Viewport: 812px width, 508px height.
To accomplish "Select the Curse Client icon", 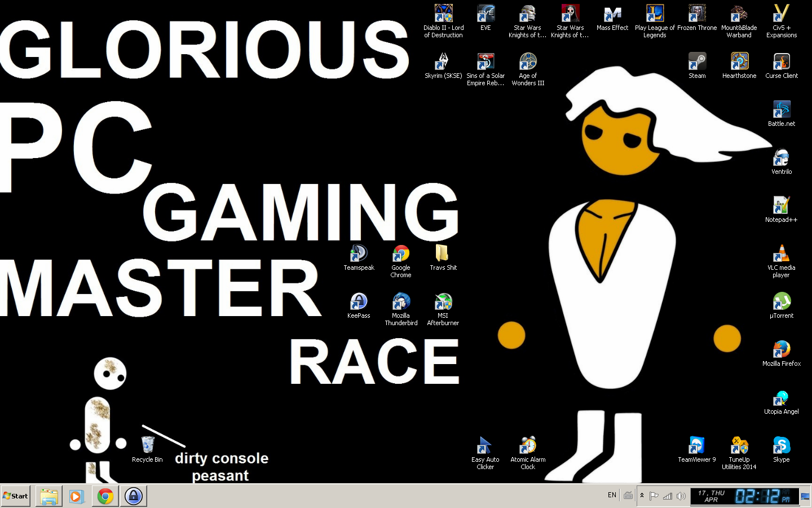I will (x=782, y=65).
